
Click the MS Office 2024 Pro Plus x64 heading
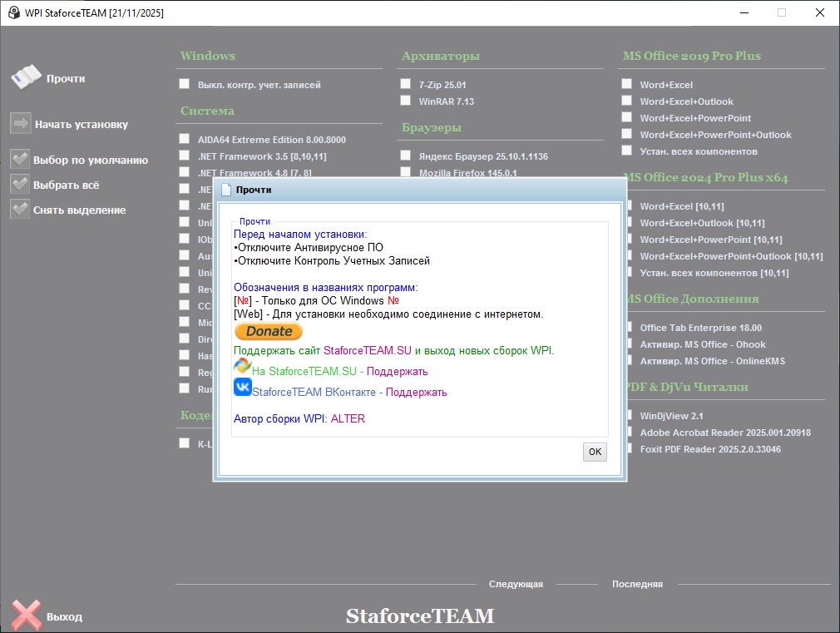click(x=707, y=177)
